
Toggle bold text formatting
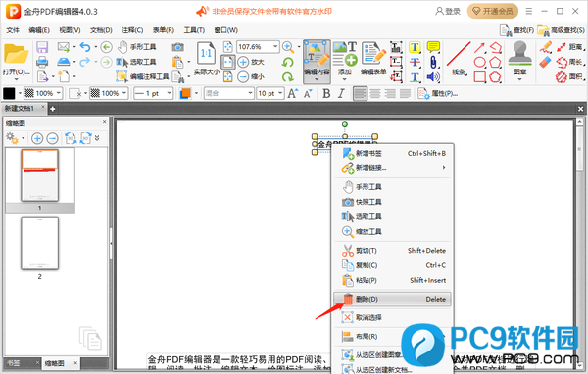click(x=326, y=93)
